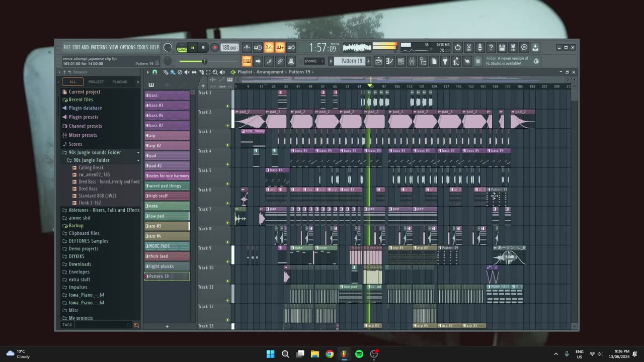Select the 'thick laed' pattern in picker
The height and width of the screenshot is (362, 644).
click(167, 256)
